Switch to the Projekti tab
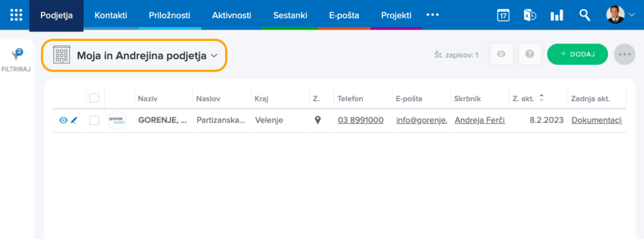Viewport: 644px width, 239px height. [x=396, y=16]
